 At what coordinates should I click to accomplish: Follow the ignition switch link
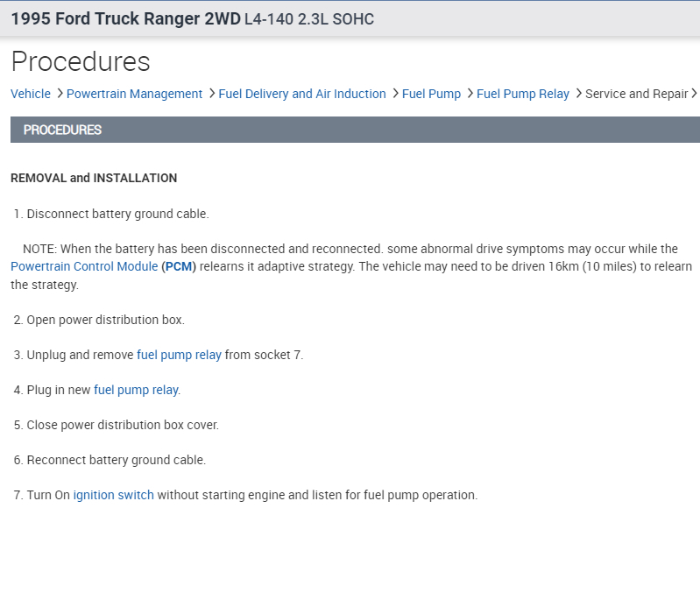tap(113, 495)
